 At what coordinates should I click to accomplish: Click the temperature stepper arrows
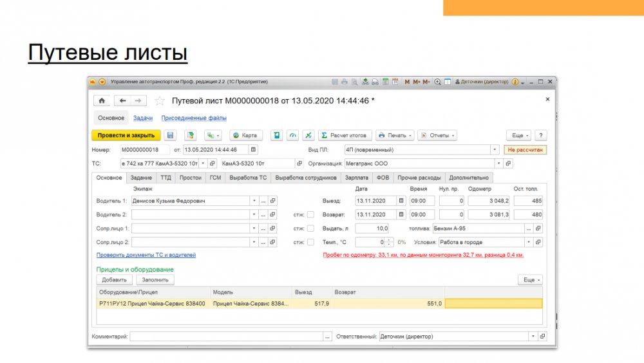pyautogui.click(x=390, y=243)
